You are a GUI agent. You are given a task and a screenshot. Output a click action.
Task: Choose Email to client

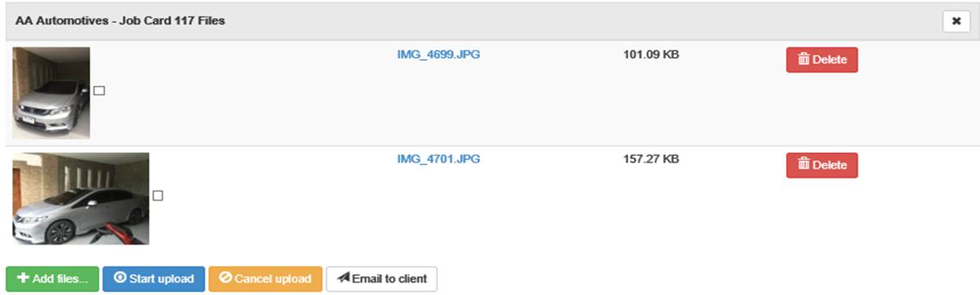tap(382, 278)
